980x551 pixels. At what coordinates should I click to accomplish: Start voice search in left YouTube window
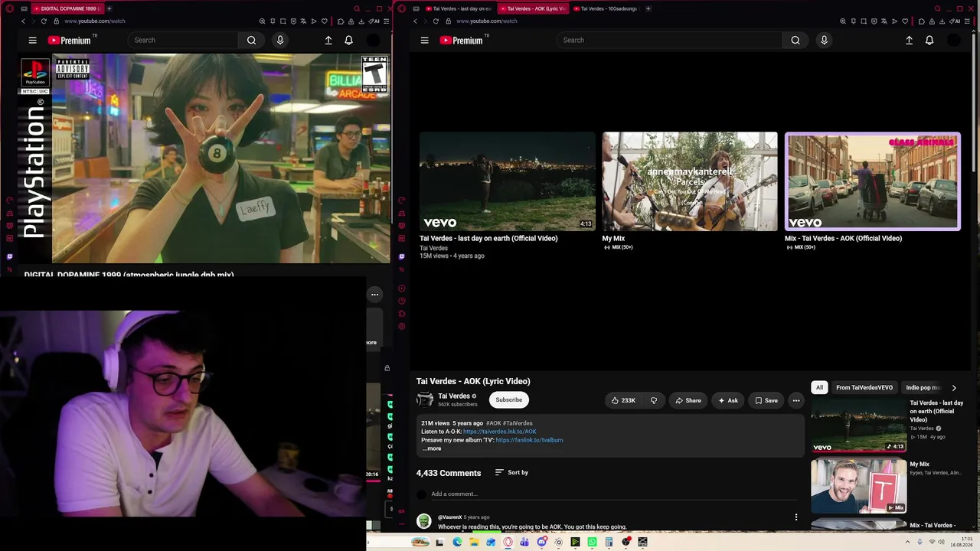coord(280,40)
